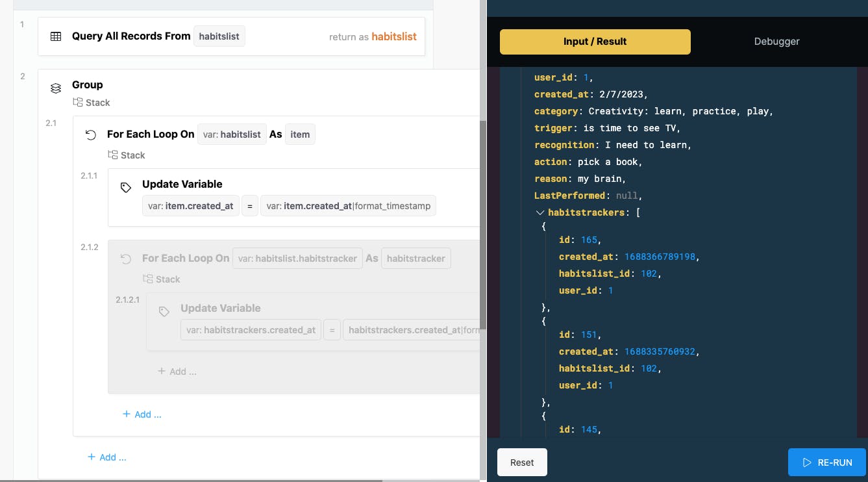
Task: Click Add inside the nested disabled loop
Action: click(177, 372)
